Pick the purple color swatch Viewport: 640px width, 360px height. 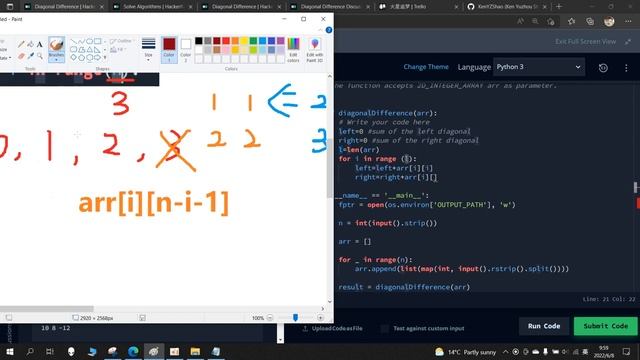[280, 41]
